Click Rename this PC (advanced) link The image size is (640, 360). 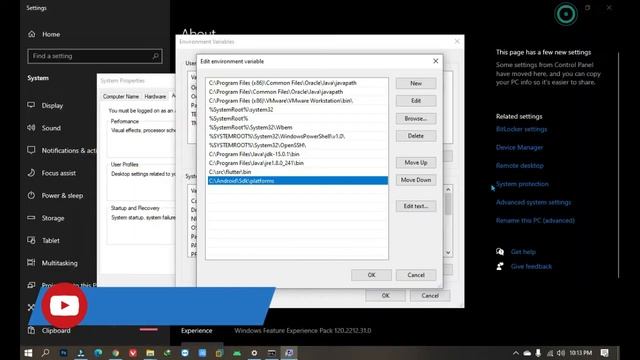(x=535, y=220)
